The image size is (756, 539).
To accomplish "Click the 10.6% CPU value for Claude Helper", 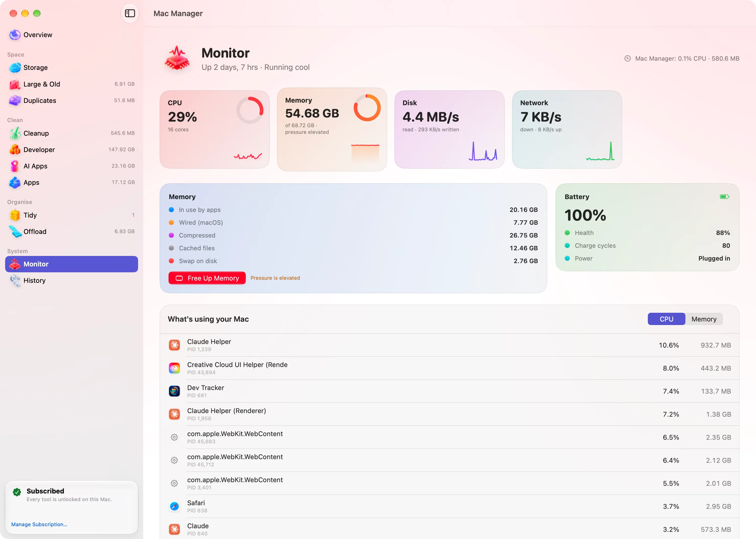I will click(x=669, y=345).
